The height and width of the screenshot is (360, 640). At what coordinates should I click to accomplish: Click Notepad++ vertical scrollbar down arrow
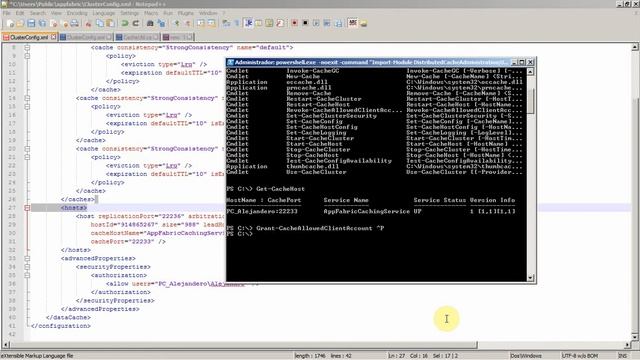pos(635,337)
